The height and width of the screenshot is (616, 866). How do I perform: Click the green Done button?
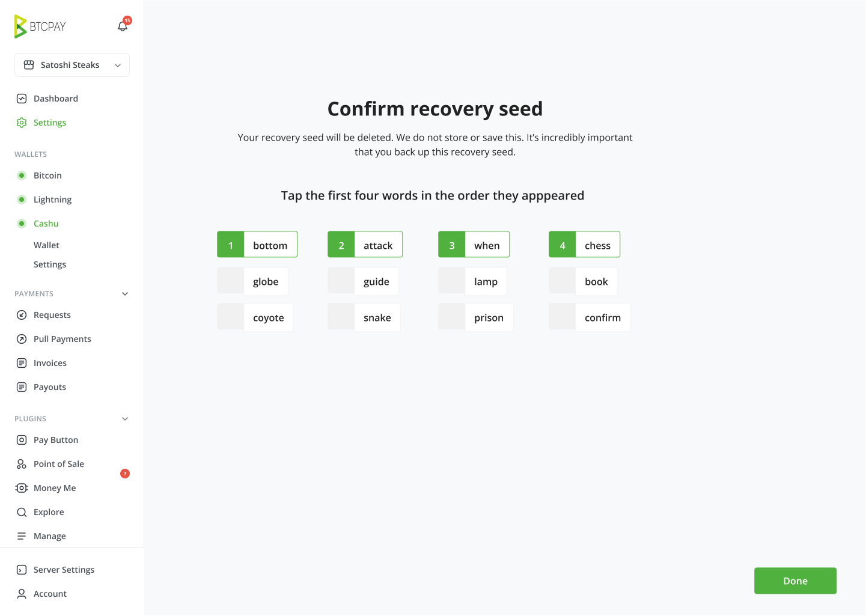point(795,581)
